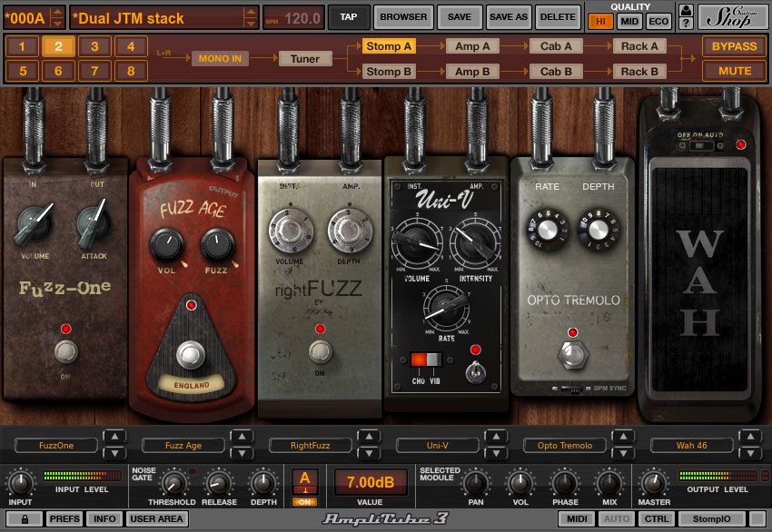Click the Opto Tremolo Rate knob
772x532 pixels.
click(547, 230)
